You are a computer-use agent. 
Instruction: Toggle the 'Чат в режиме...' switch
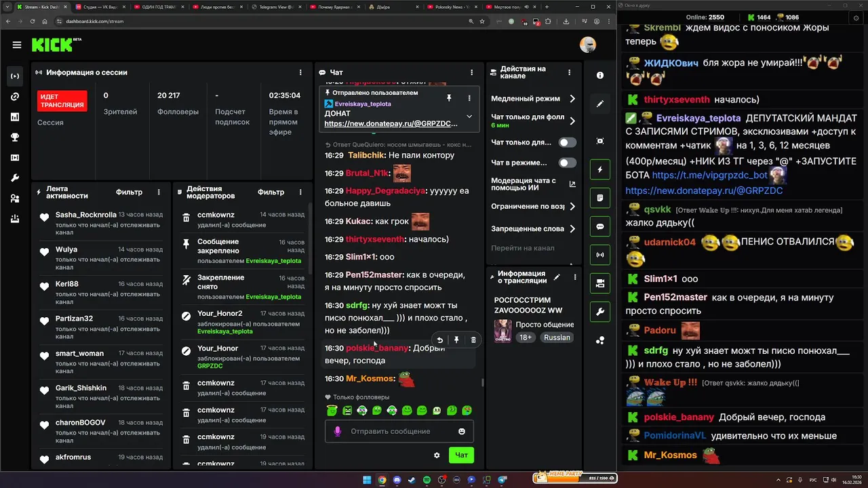point(568,163)
